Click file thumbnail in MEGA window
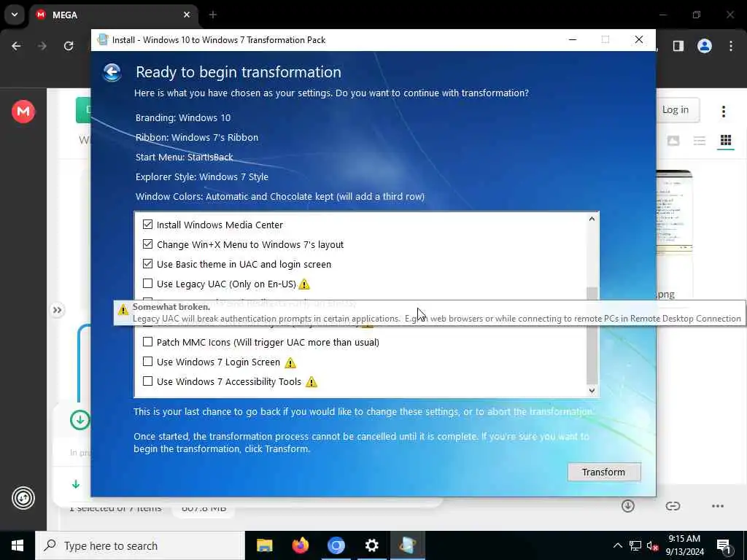747x560 pixels. (674, 214)
